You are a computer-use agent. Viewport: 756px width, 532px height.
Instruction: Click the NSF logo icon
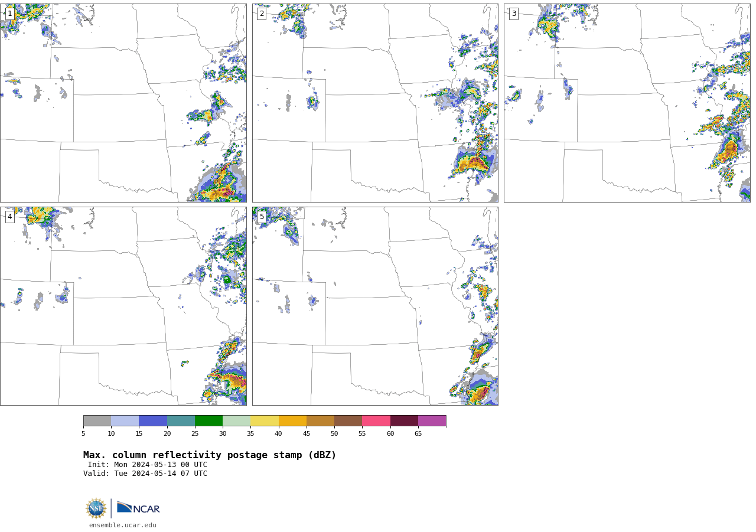[96, 508]
